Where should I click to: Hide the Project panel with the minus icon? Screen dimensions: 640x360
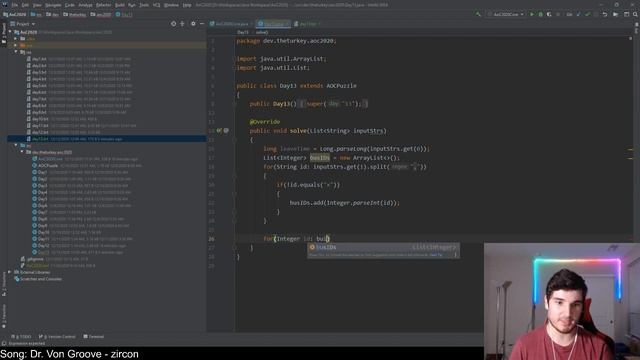point(202,24)
